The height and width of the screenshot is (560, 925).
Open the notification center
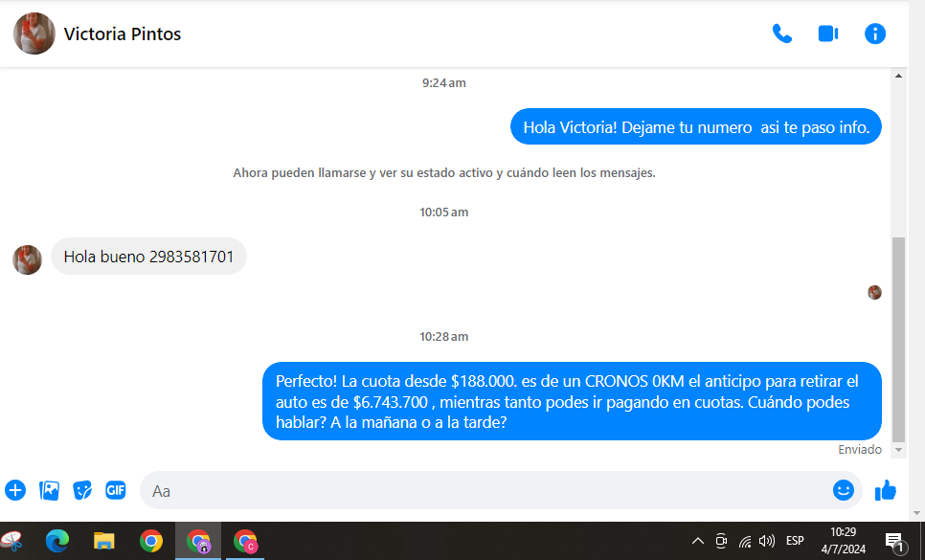[x=894, y=541]
